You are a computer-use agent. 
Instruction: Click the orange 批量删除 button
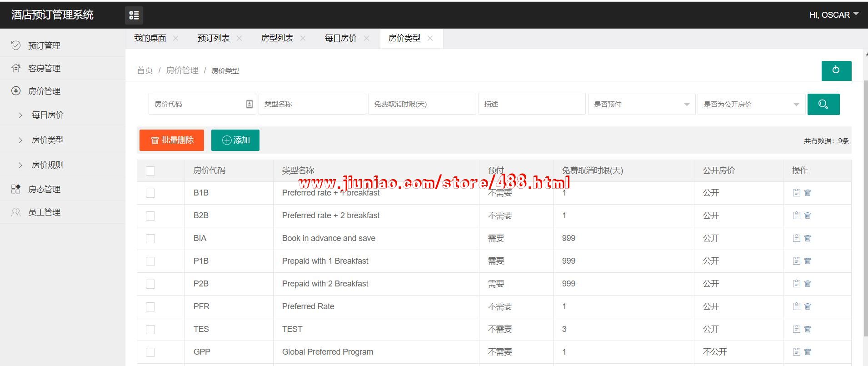(172, 140)
